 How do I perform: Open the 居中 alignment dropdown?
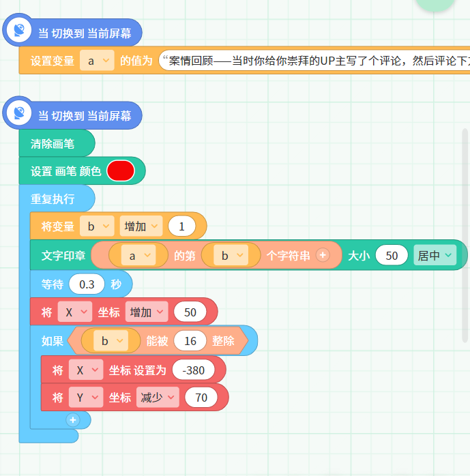(435, 255)
